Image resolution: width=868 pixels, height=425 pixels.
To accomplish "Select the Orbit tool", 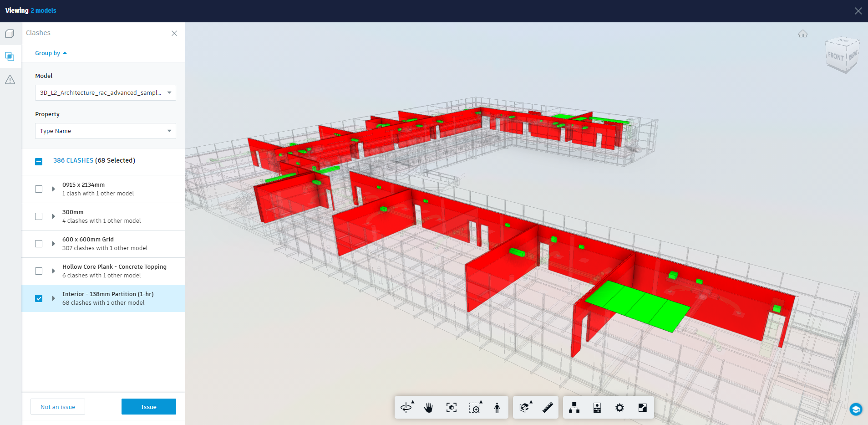I will pos(406,407).
